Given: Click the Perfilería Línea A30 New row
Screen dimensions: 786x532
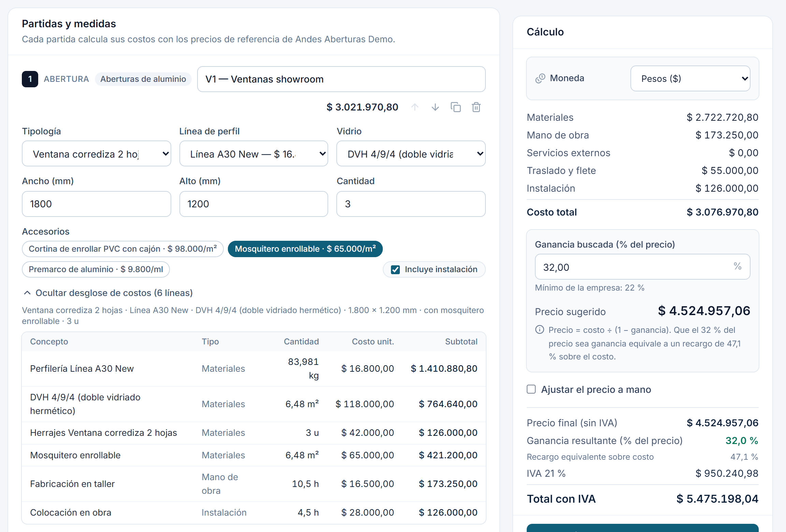Looking at the screenshot, I should coord(254,369).
